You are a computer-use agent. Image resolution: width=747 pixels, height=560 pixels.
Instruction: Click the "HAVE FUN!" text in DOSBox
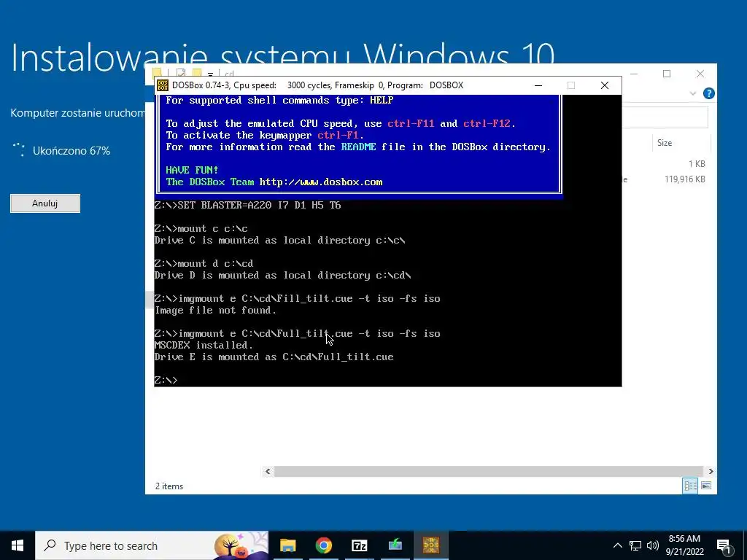click(192, 170)
